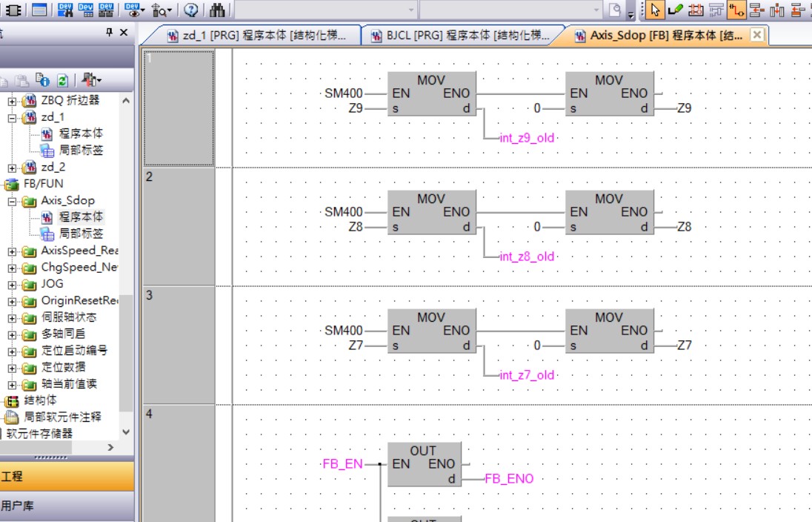This screenshot has height=522, width=812.
Task: Select 局部标签 under Axis_Sdop
Action: tap(81, 234)
